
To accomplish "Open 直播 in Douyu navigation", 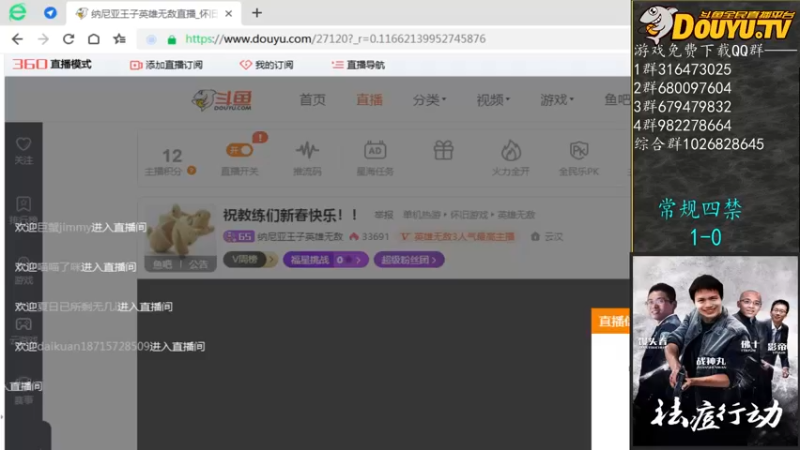I will [x=369, y=100].
